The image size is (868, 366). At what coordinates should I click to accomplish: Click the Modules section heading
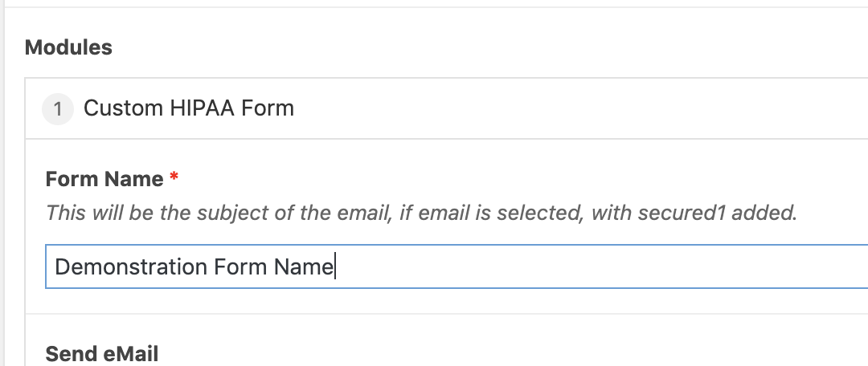[69, 47]
